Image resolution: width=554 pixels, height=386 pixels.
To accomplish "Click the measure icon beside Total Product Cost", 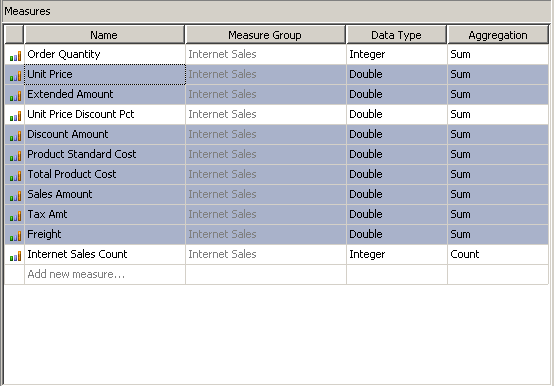I will pos(15,176).
